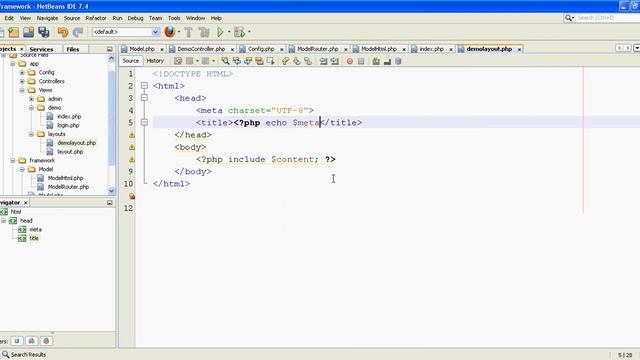640x360 pixels.
Task: Go to next bookmark icon
Action: 297,61
